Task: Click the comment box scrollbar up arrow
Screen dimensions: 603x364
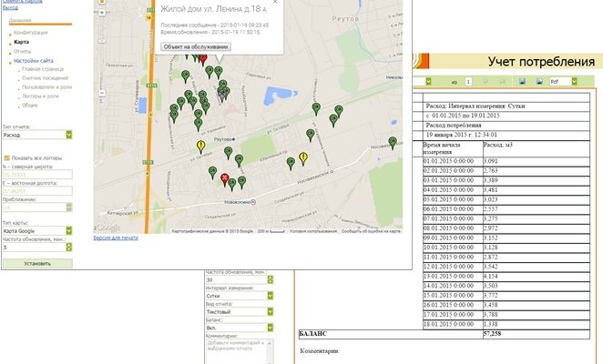Action: 270,342
